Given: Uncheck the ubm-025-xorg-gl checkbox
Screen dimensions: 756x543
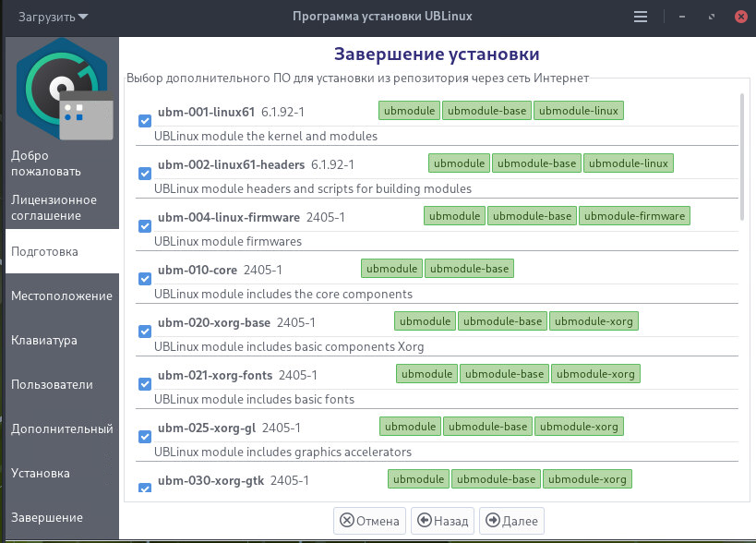Looking at the screenshot, I should pyautogui.click(x=145, y=436).
